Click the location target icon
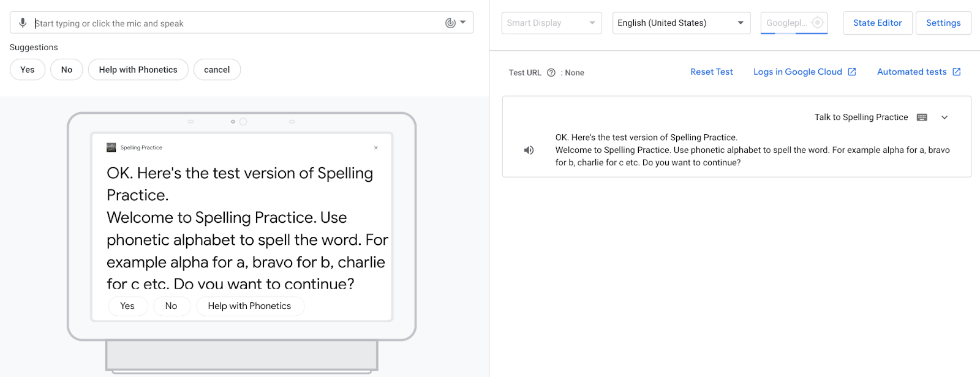The image size is (980, 377). pos(817,23)
